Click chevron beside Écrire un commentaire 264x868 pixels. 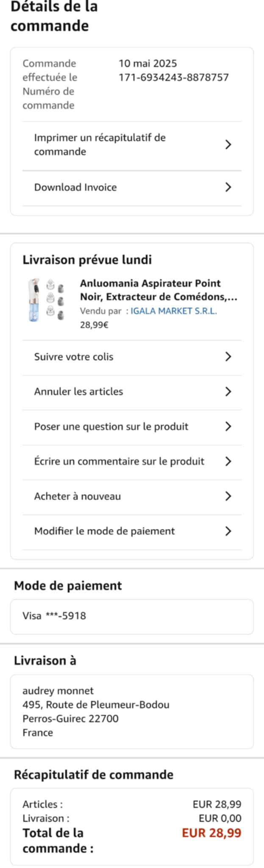coord(228,461)
